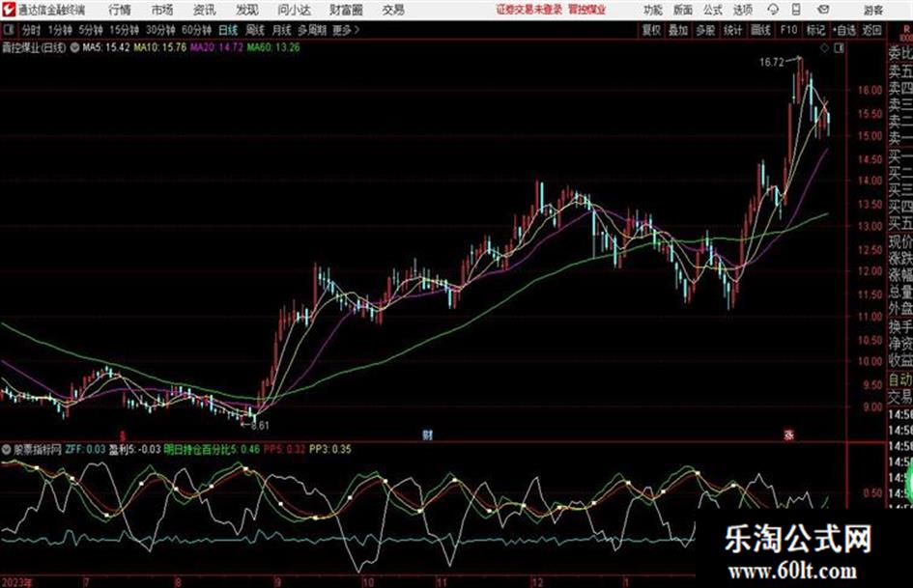This screenshot has width=913, height=588.
Task: Click the MA20: 14.72 indicator value
Action: pos(216,47)
